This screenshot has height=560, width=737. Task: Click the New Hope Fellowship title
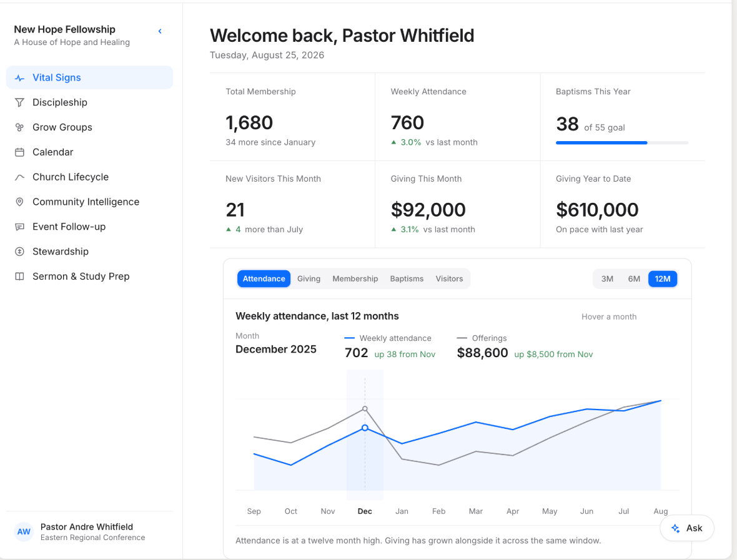[64, 29]
